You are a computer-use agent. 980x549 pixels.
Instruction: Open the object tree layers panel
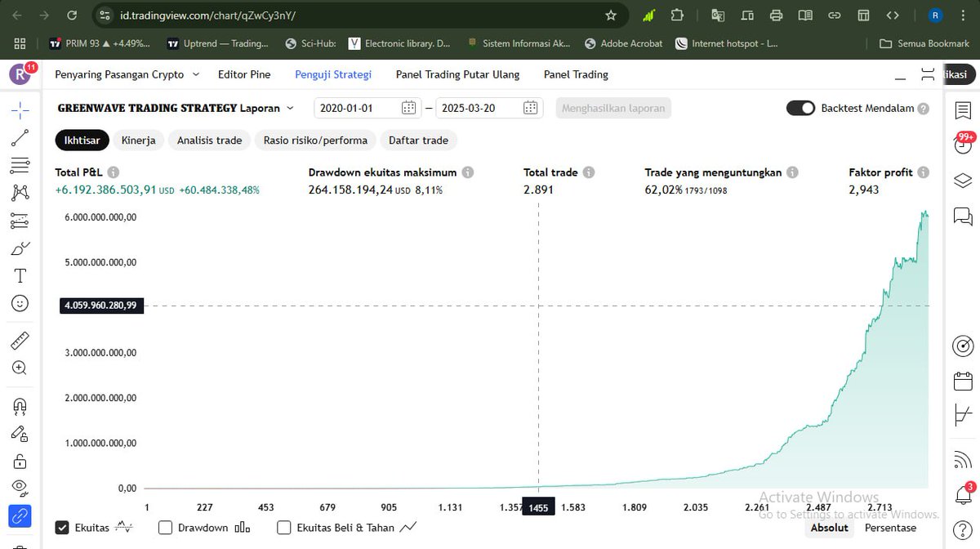pos(964,181)
